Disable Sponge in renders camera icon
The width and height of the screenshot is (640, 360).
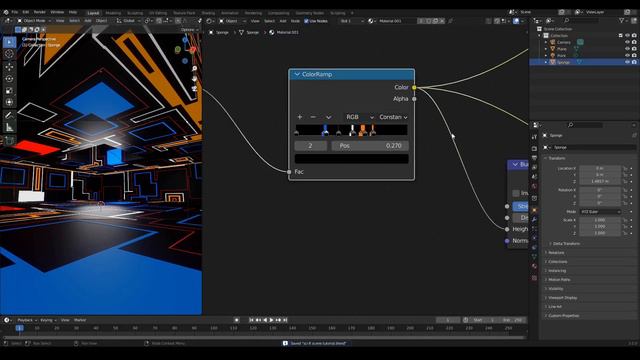634,62
